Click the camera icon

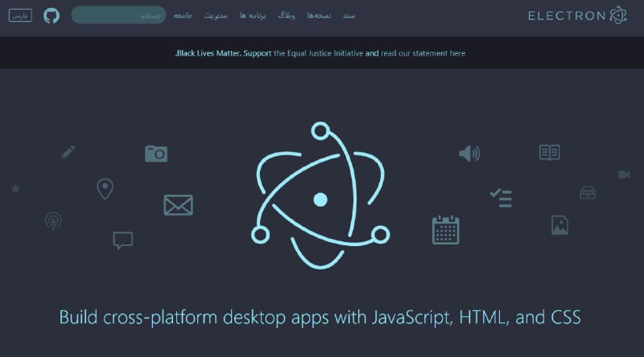(156, 154)
